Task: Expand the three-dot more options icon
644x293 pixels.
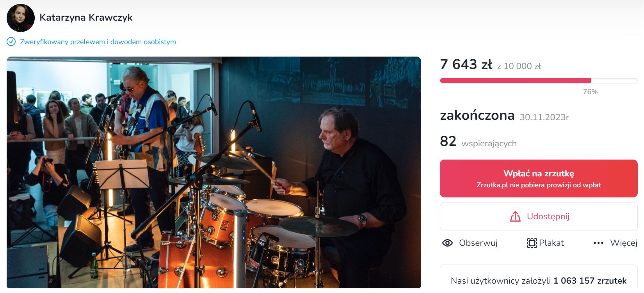Action: 598,243
